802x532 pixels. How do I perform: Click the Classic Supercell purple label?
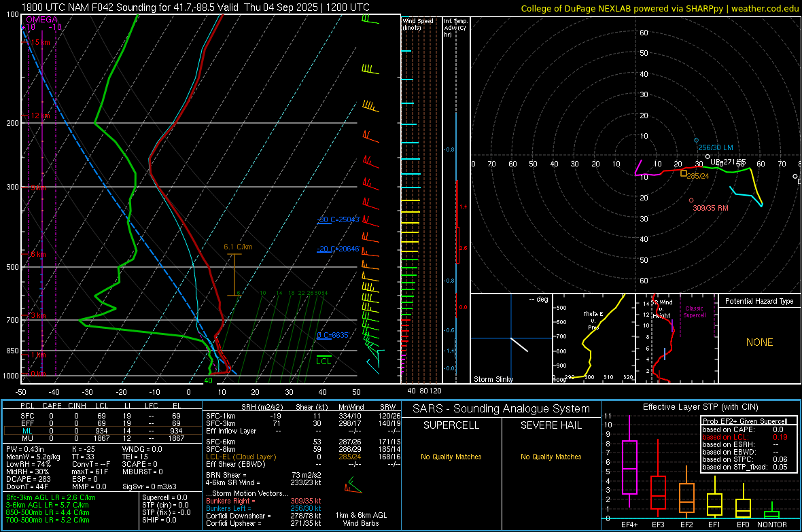tap(695, 312)
